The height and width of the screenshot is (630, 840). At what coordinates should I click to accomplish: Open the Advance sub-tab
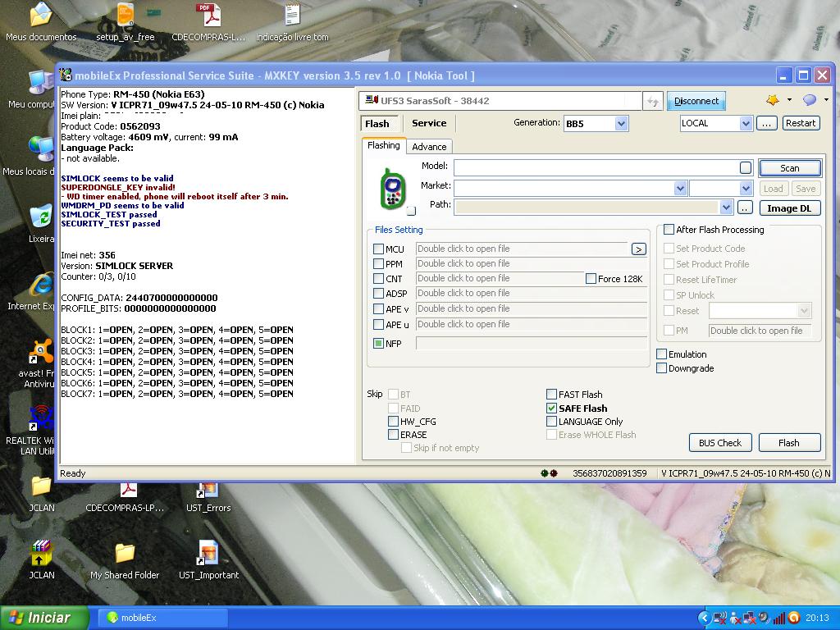429,147
